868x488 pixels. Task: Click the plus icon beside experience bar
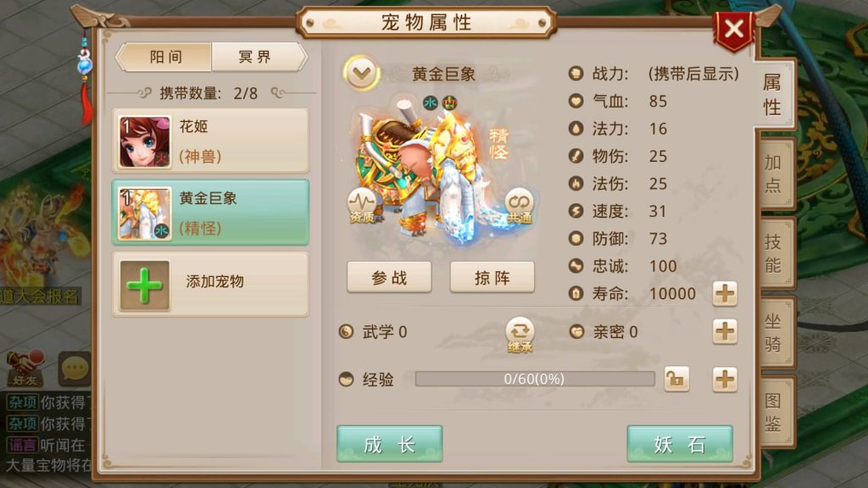click(725, 380)
